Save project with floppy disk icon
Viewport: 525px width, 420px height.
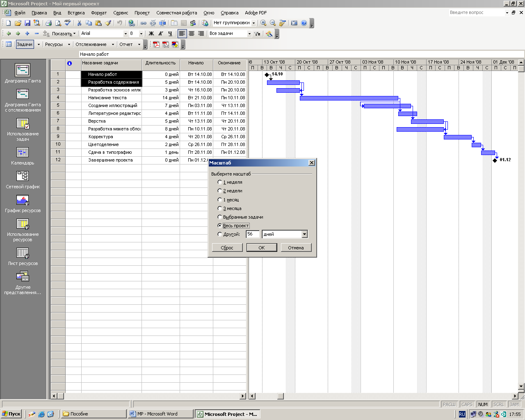pyautogui.click(x=27, y=23)
